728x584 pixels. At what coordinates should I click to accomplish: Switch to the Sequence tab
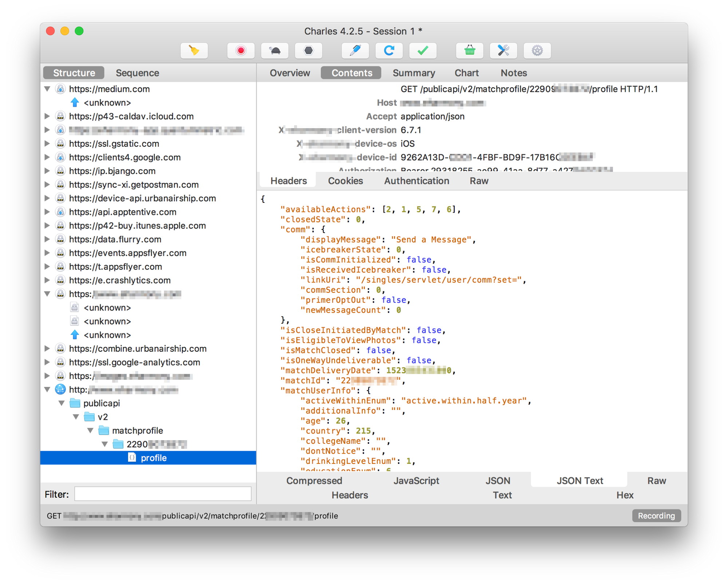point(137,73)
